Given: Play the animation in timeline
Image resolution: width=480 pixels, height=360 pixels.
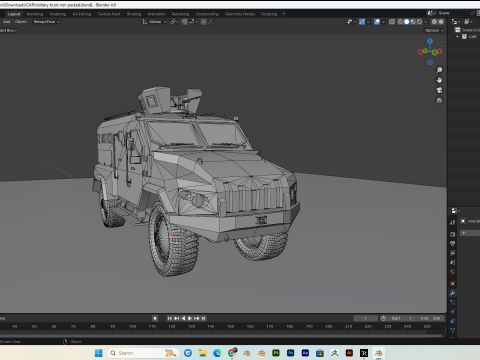Looking at the screenshot, I should [190, 318].
